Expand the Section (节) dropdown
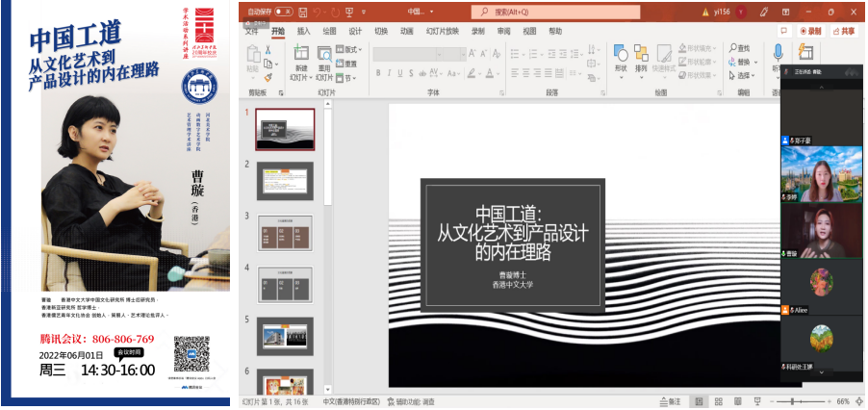The width and height of the screenshot is (868, 410). point(348,77)
